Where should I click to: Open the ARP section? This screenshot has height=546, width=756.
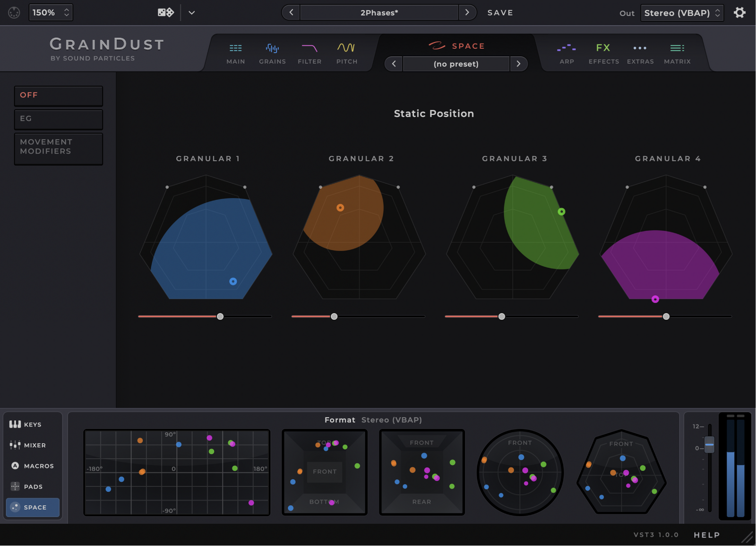(x=566, y=53)
